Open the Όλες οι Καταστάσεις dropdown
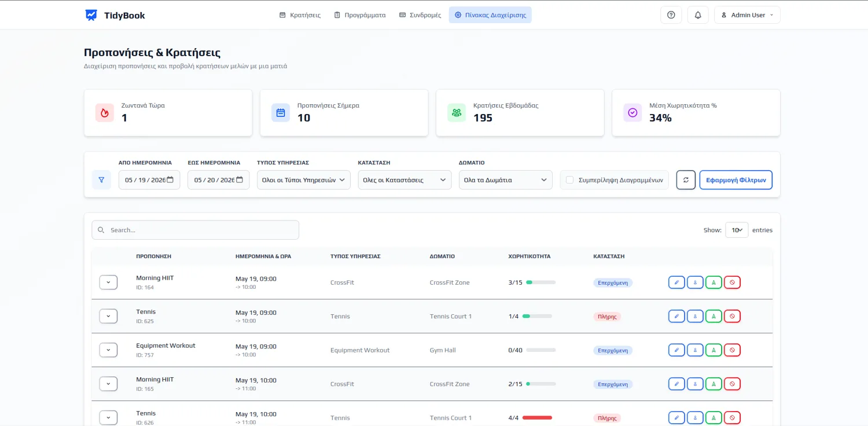 pos(404,180)
